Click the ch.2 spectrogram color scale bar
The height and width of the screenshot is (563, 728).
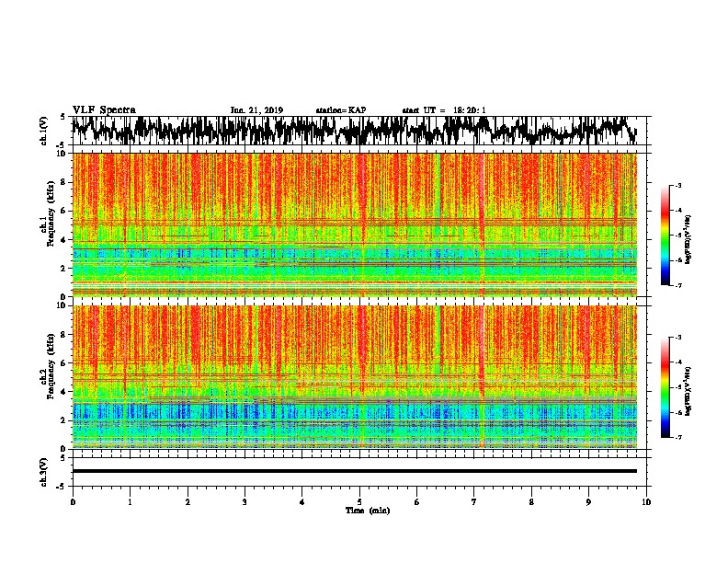point(665,387)
